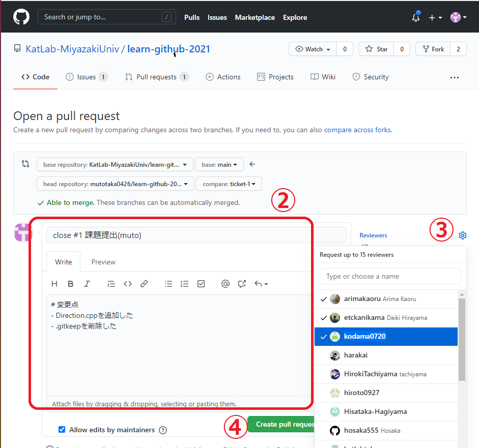Select reviewer HirokiTachiyama
The height and width of the screenshot is (448, 479).
pyautogui.click(x=386, y=374)
